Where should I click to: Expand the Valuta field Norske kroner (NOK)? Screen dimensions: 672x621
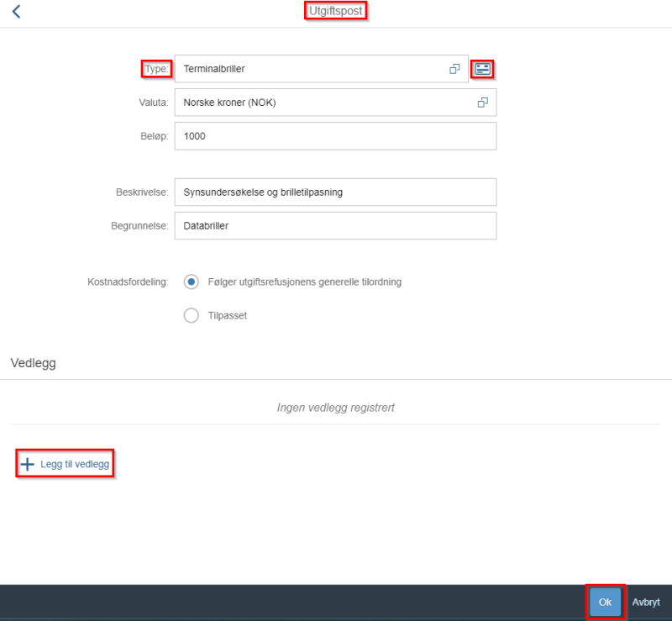(335, 103)
